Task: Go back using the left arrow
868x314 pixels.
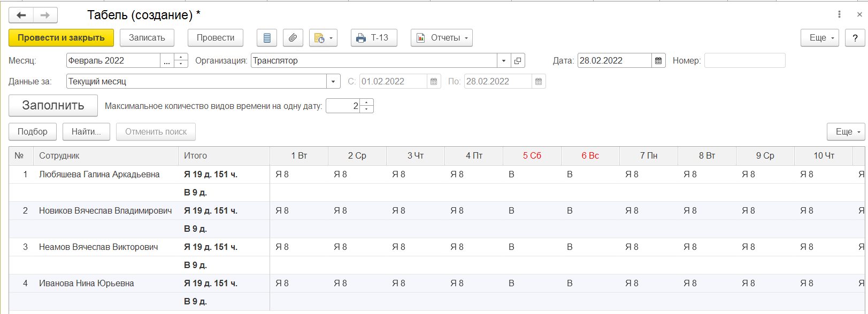Action: tap(21, 15)
